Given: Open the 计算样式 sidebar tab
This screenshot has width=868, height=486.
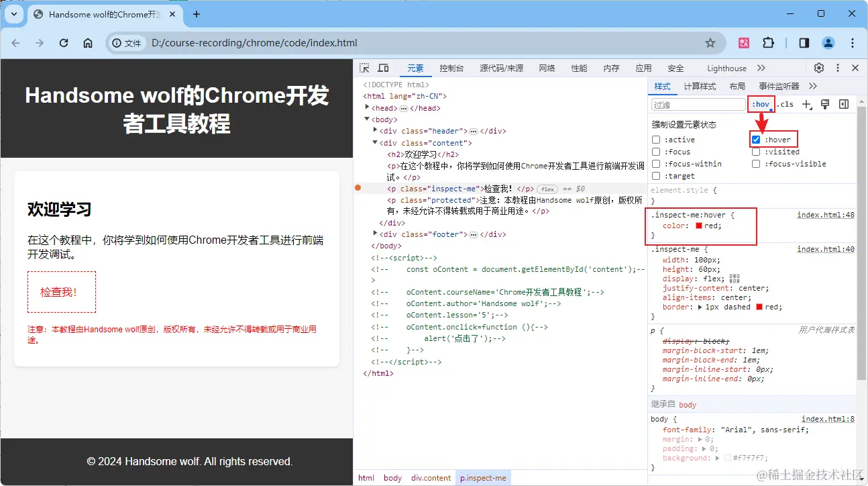Looking at the screenshot, I should pos(700,87).
